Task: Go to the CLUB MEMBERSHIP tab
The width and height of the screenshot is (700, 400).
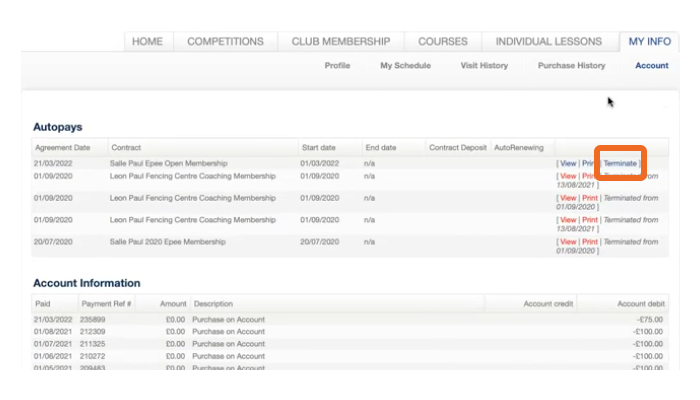Action: point(340,42)
